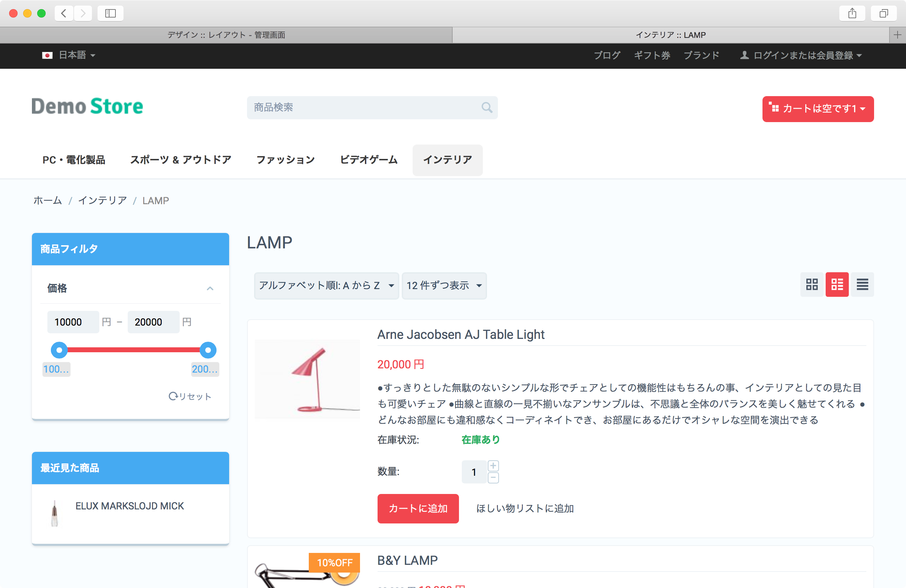Click ELUX MARKSLOJD MICK lamp thumbnail
The image size is (906, 588).
(55, 513)
